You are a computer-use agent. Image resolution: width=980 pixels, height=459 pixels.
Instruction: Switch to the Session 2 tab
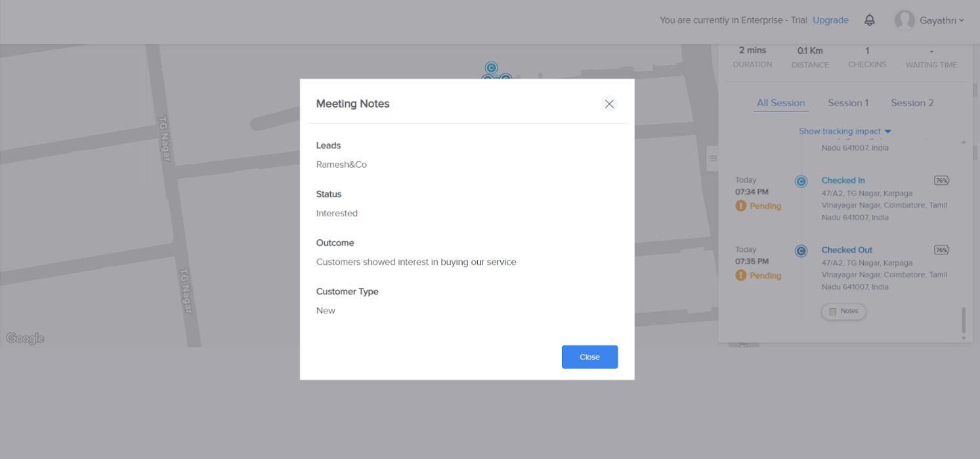(912, 103)
